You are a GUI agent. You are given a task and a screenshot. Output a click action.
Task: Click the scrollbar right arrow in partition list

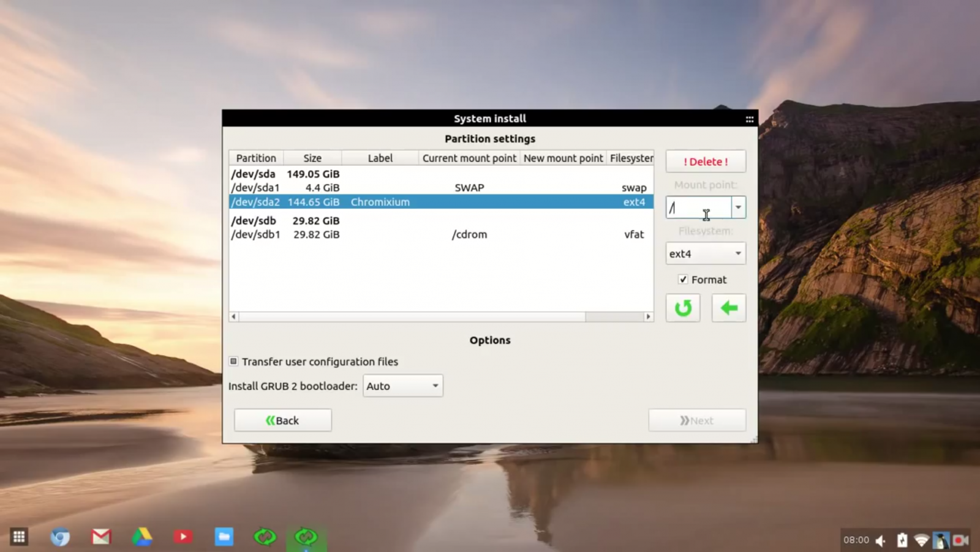coord(649,316)
